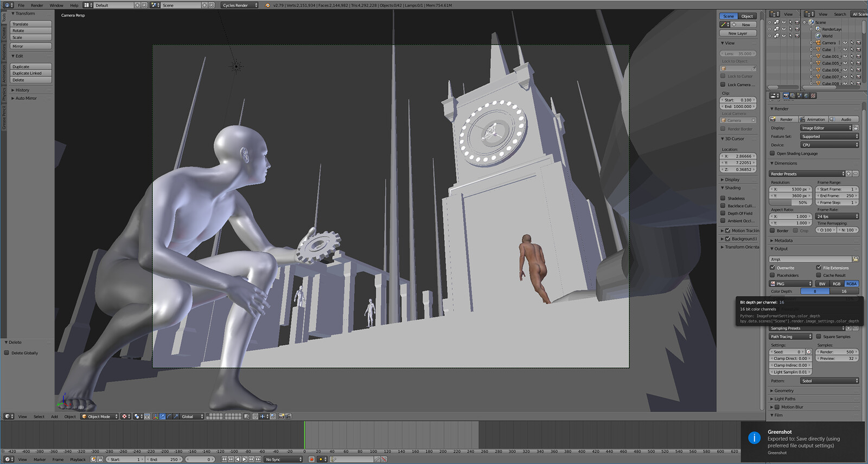This screenshot has width=868, height=464.
Task: Click the play animation button in timeline
Action: pyautogui.click(x=244, y=459)
